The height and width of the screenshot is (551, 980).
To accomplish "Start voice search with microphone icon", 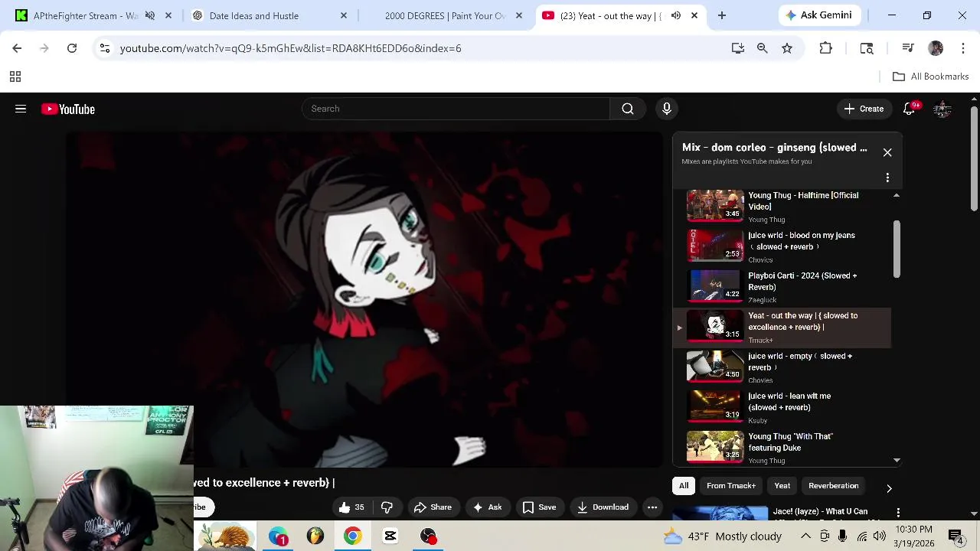I will (667, 109).
